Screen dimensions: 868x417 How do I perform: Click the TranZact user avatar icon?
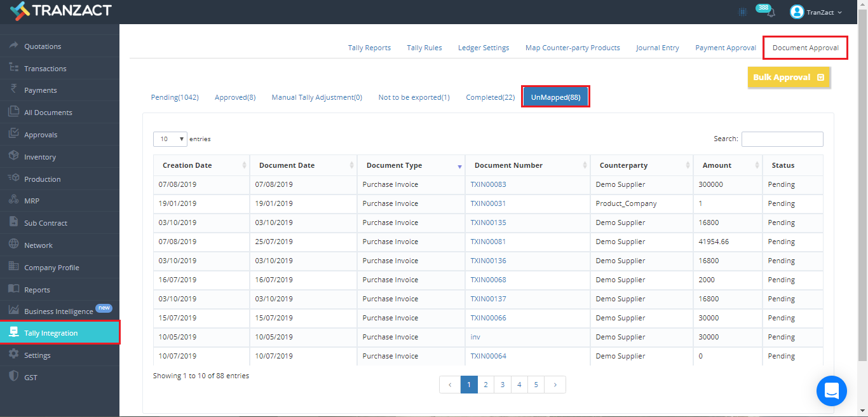pyautogui.click(x=797, y=12)
